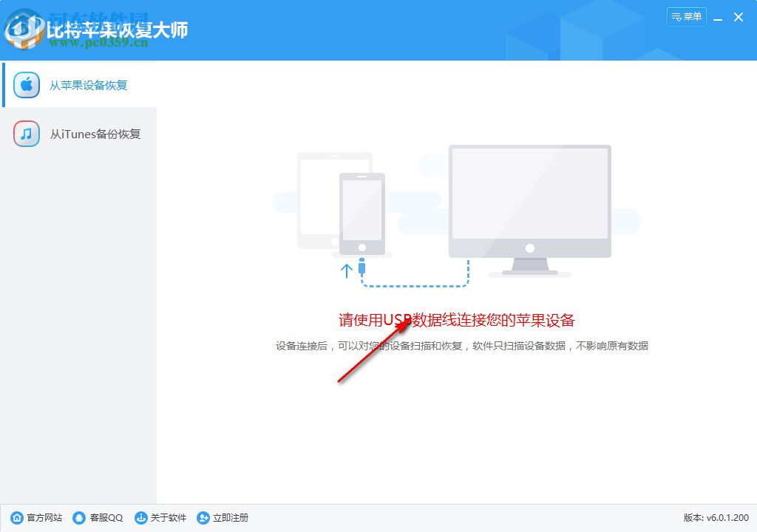757x532 pixels.
Task: Open 关于软件 information
Action: tap(167, 518)
